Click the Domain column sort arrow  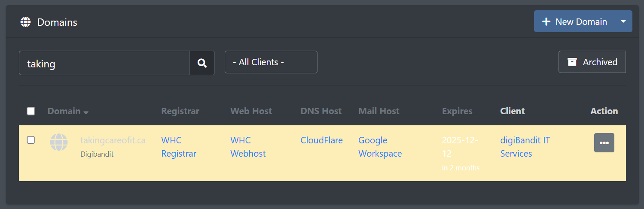(x=86, y=112)
